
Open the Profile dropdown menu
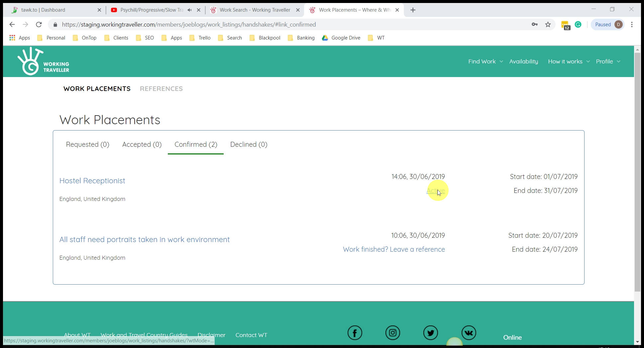tap(608, 61)
